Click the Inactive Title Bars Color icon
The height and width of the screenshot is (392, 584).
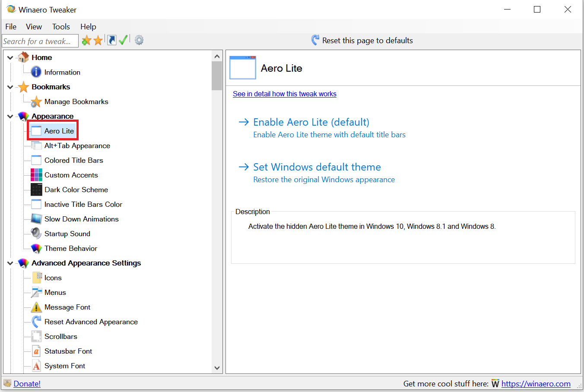click(36, 204)
